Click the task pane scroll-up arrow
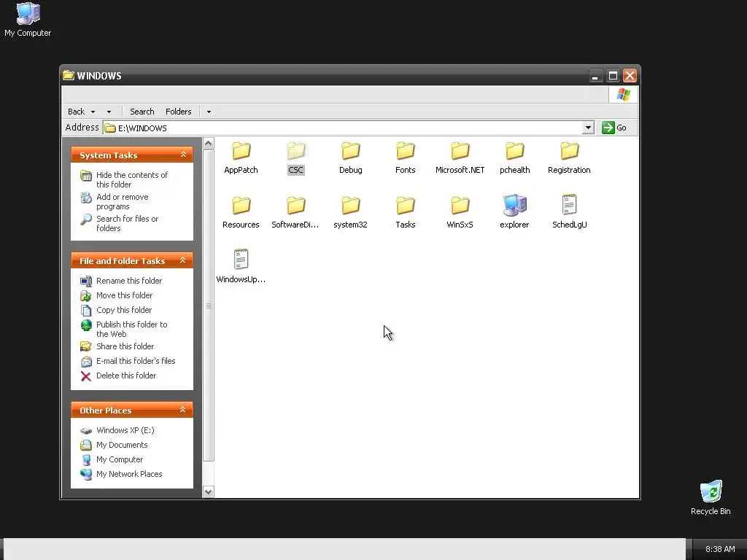747x560 pixels. (208, 144)
